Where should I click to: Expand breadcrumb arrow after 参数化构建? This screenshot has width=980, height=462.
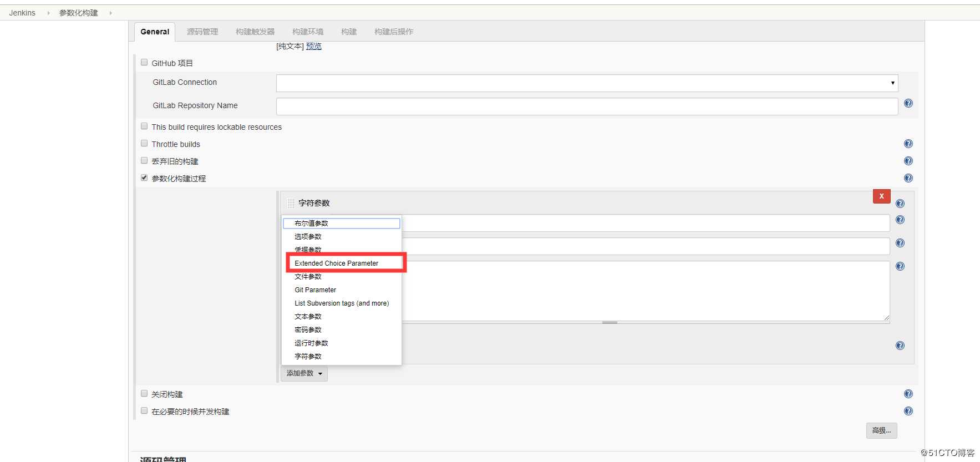[x=110, y=13]
